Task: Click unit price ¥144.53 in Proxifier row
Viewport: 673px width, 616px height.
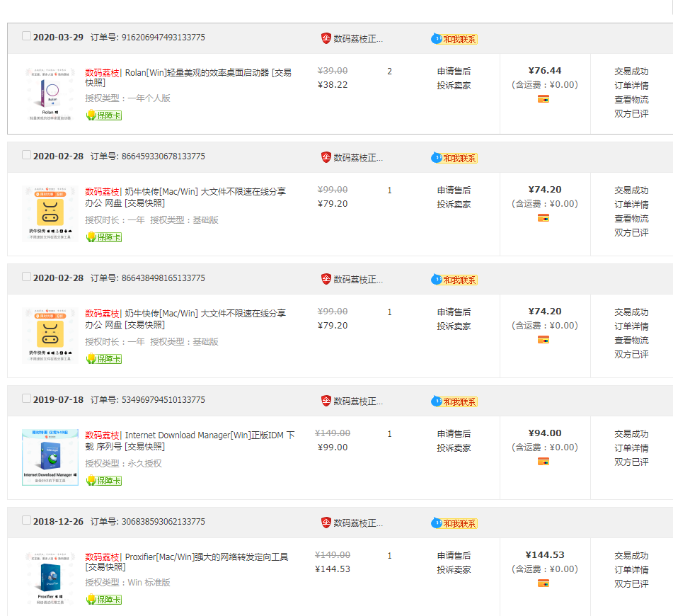Action: click(333, 569)
